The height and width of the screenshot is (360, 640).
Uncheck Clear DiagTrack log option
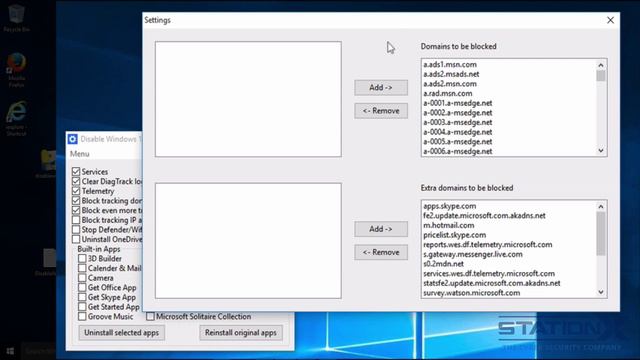tap(76, 181)
